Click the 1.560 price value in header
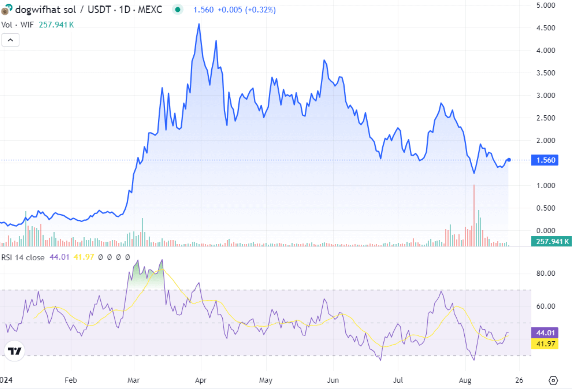The image size is (576, 392). click(203, 10)
